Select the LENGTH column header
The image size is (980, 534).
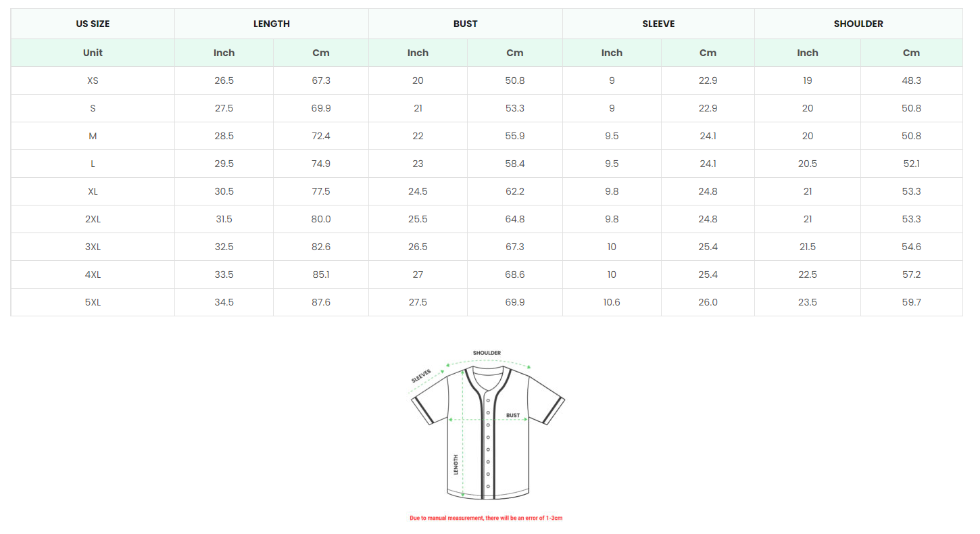tap(272, 24)
